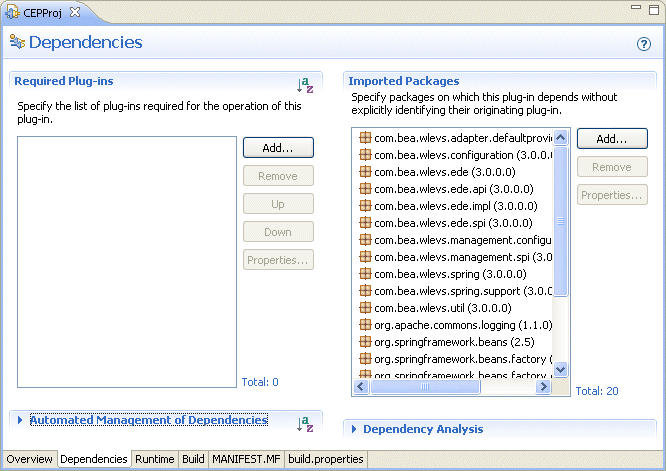Expand the Dependency Analysis section
Viewport: 666px width, 471px height.
coord(354,429)
